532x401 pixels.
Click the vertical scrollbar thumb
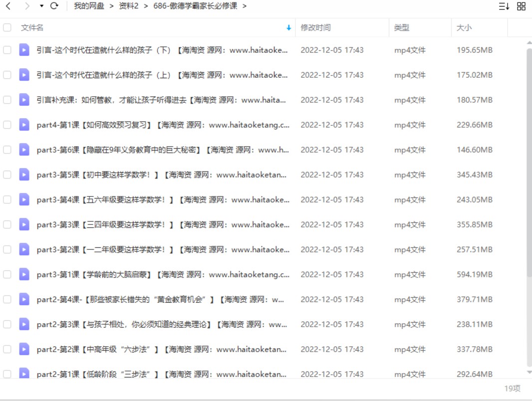point(530,163)
